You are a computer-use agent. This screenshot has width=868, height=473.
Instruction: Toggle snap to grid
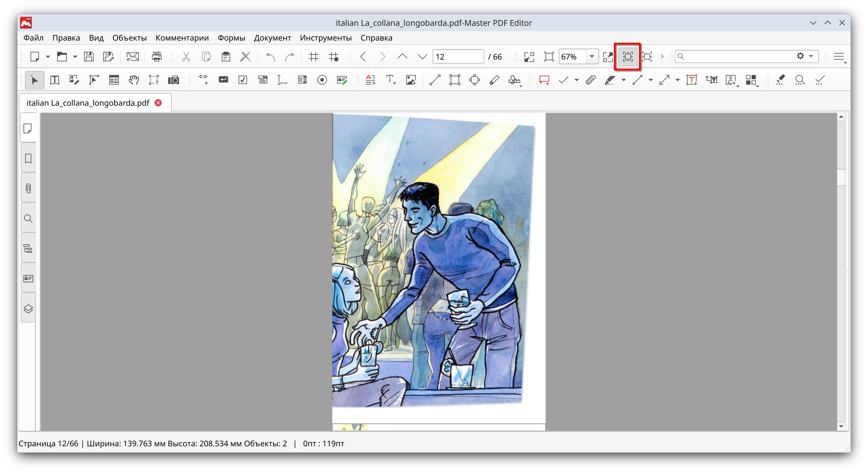click(334, 57)
